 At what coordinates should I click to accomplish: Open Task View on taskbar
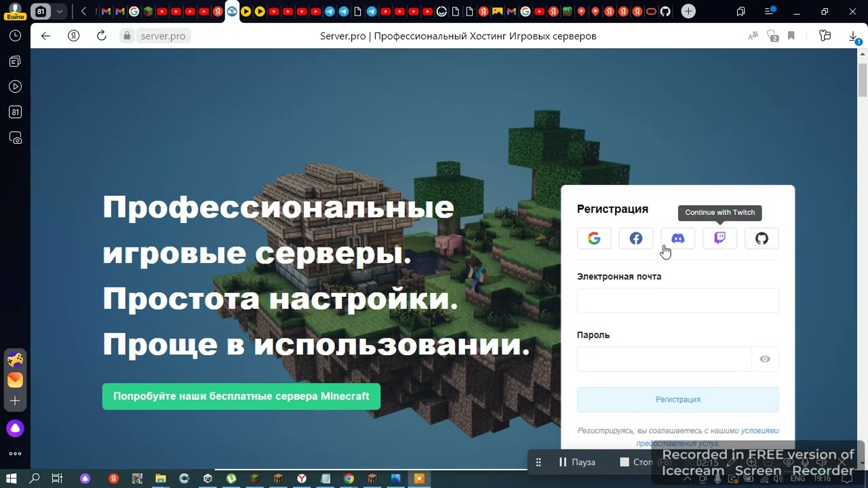pos(57,479)
